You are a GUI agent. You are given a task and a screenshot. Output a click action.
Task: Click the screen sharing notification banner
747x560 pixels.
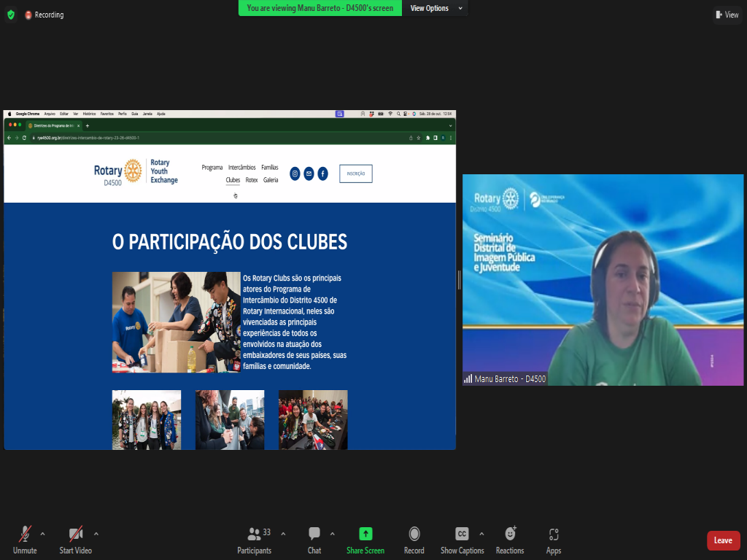(320, 9)
